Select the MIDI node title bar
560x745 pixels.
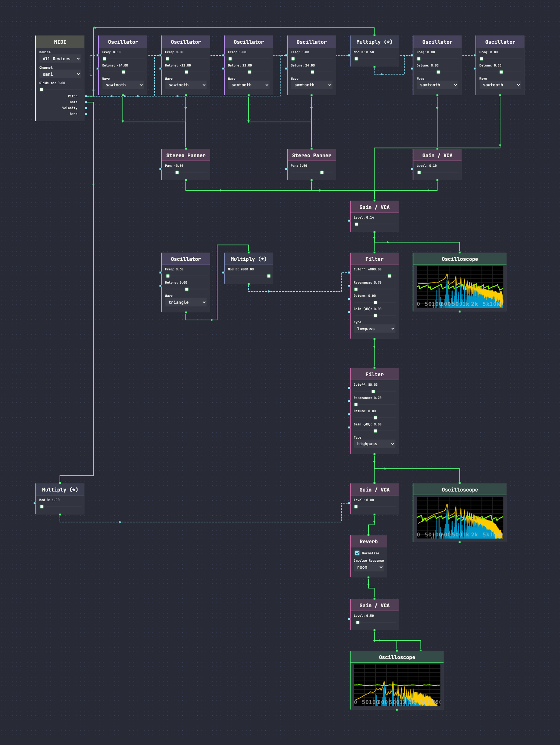coord(60,42)
